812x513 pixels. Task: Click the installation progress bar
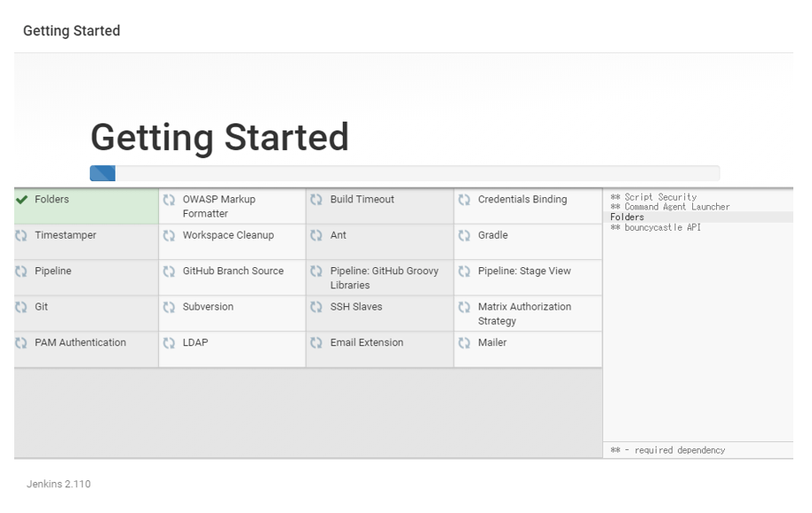[x=404, y=173]
